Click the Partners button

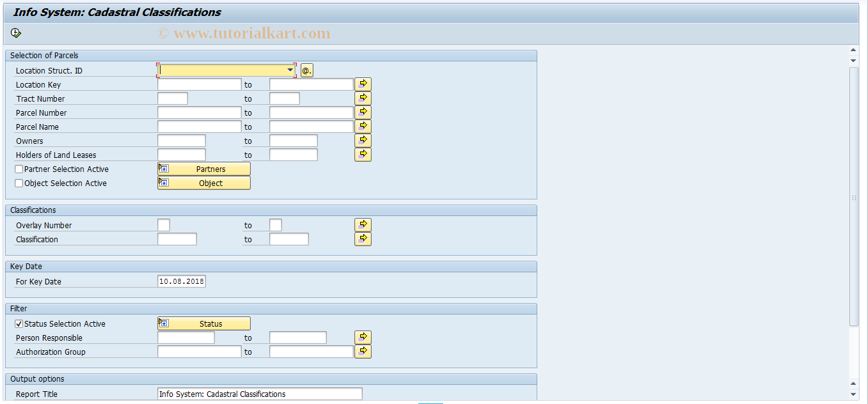click(204, 169)
